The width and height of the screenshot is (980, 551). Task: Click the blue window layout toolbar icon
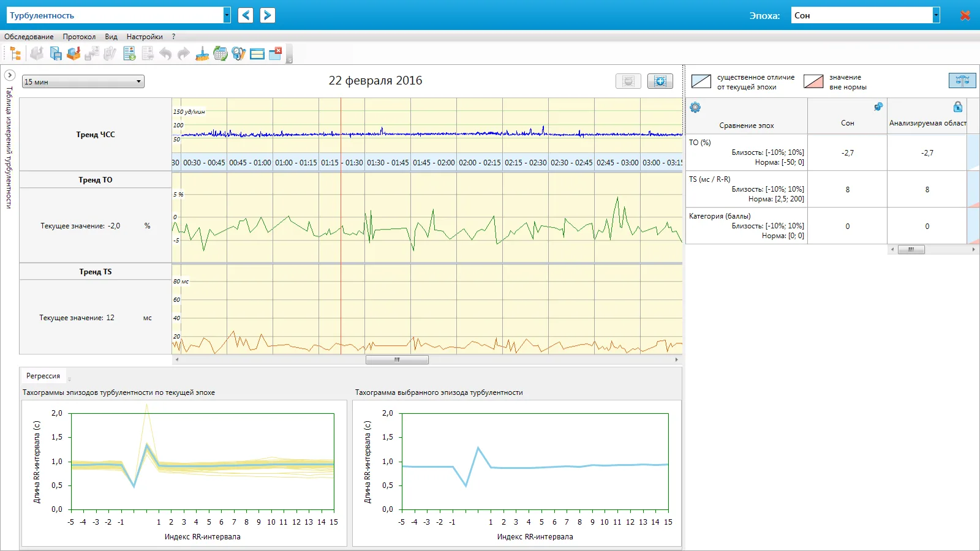click(257, 54)
